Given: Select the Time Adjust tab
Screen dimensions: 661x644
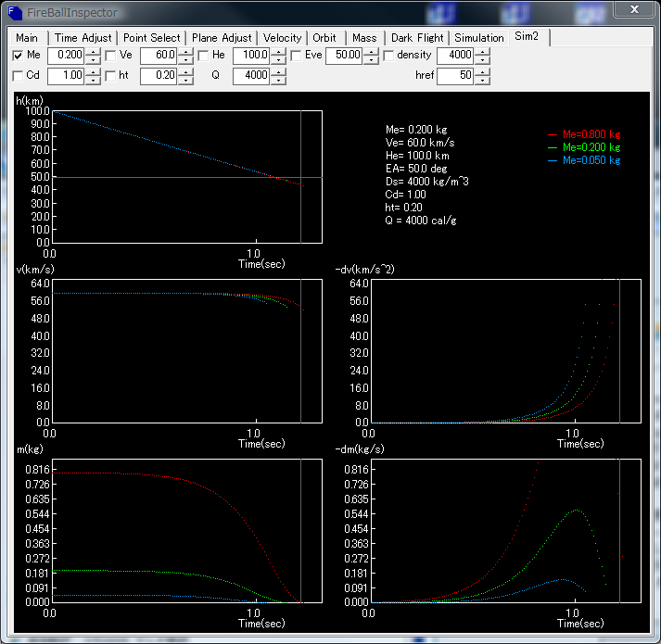Looking at the screenshot, I should pos(83,38).
